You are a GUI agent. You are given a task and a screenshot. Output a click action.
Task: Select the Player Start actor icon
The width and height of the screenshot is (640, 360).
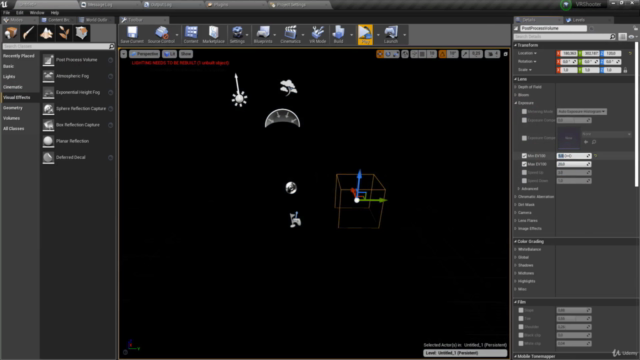click(295, 220)
